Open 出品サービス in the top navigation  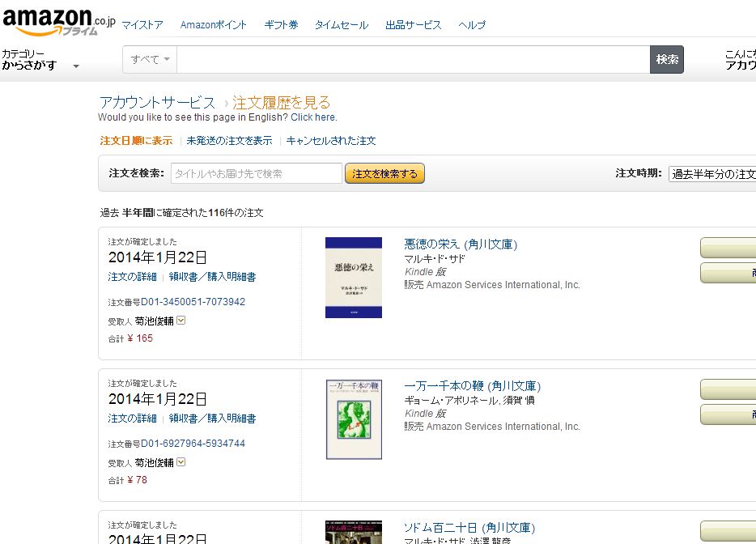point(413,25)
